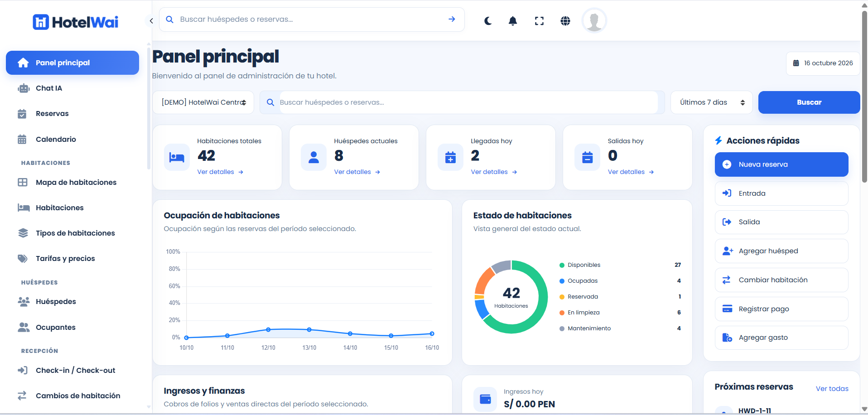The height and width of the screenshot is (415, 868).
Task: Click Agregar huésped quick action
Action: click(x=781, y=251)
